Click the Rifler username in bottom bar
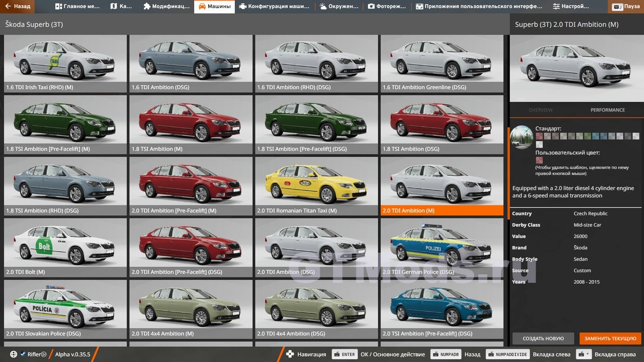Screen dimensions: 644x362 coord(34,354)
